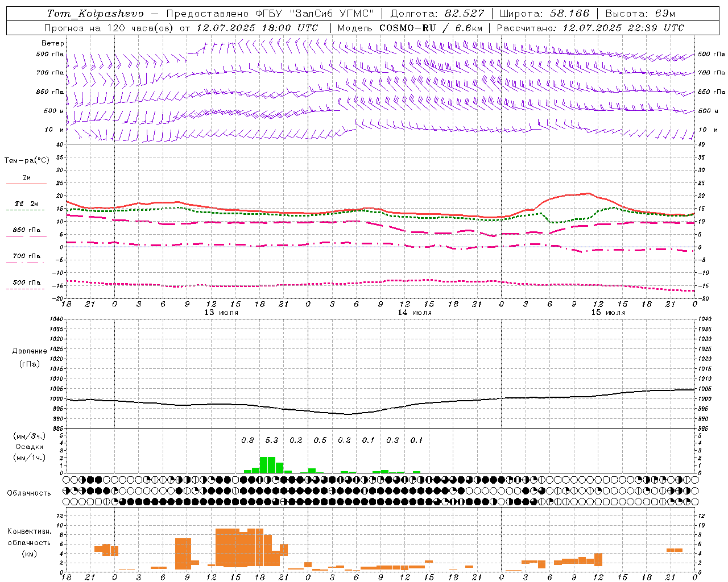This screenshot has width=728, height=582.
Task: Select the dashed line sample under Td 2м
Action: [26, 210]
